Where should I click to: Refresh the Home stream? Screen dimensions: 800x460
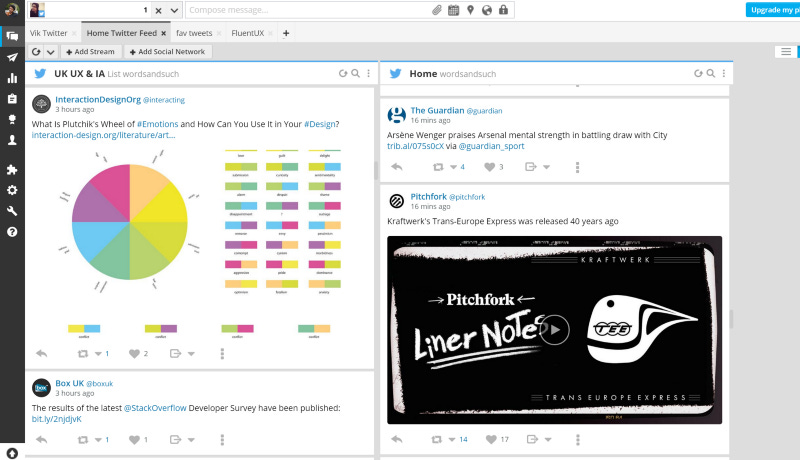point(698,73)
